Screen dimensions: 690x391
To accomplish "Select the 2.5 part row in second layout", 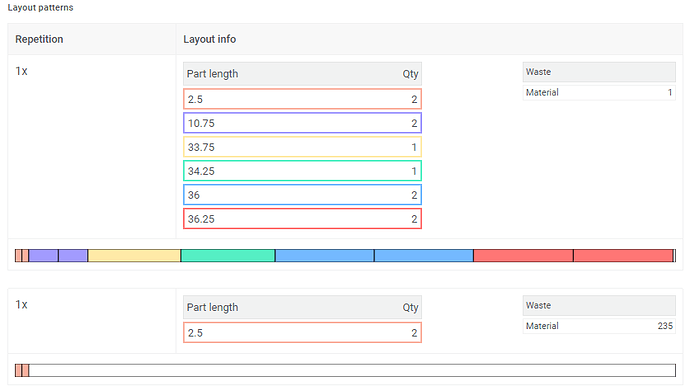I will point(302,333).
